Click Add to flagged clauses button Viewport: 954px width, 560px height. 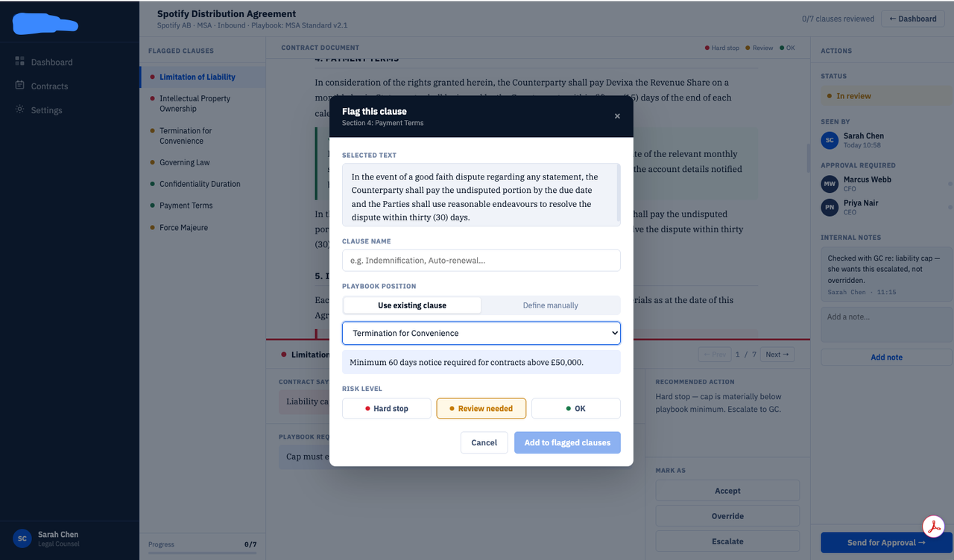coord(567,442)
